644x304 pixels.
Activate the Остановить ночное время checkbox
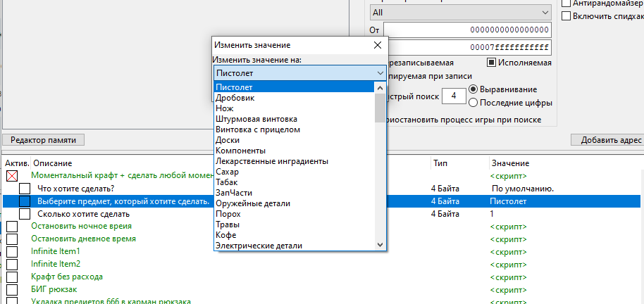[x=12, y=227]
